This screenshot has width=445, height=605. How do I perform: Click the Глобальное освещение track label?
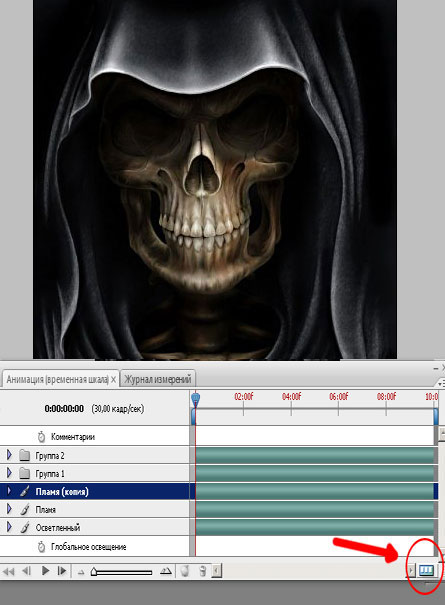click(x=88, y=547)
